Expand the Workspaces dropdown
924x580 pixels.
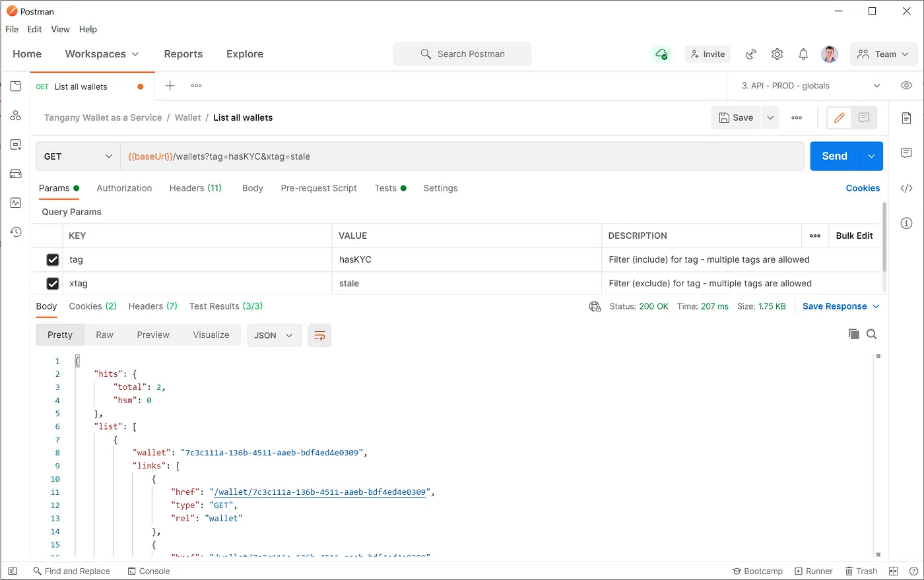pos(102,54)
